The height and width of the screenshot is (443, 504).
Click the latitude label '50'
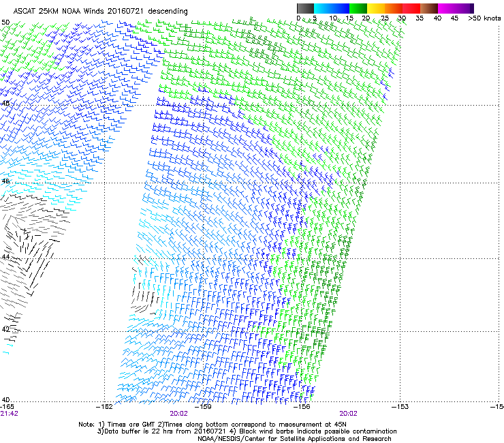(x=5, y=22)
